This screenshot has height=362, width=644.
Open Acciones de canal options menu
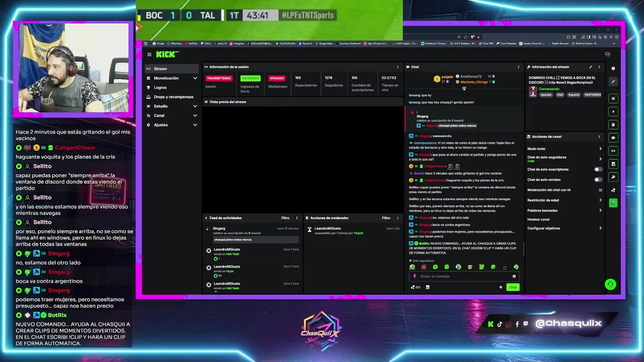click(x=599, y=137)
